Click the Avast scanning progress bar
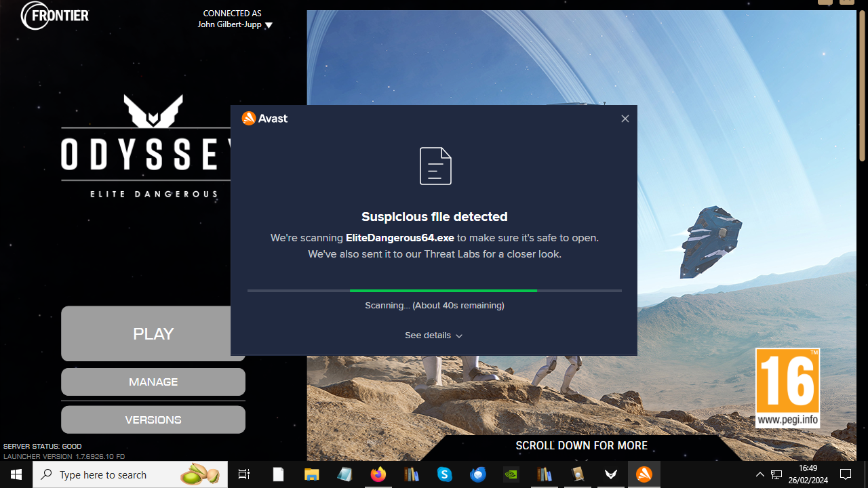The height and width of the screenshot is (488, 868). (x=435, y=291)
